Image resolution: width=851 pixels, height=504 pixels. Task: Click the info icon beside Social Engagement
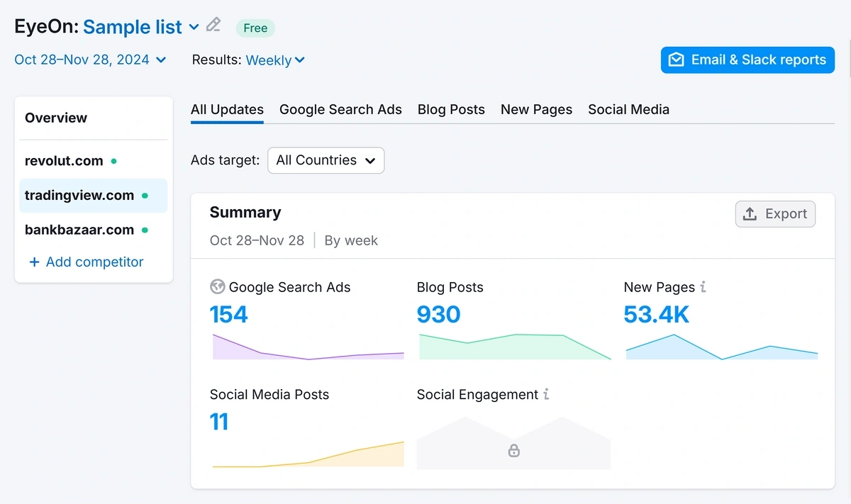pos(546,394)
